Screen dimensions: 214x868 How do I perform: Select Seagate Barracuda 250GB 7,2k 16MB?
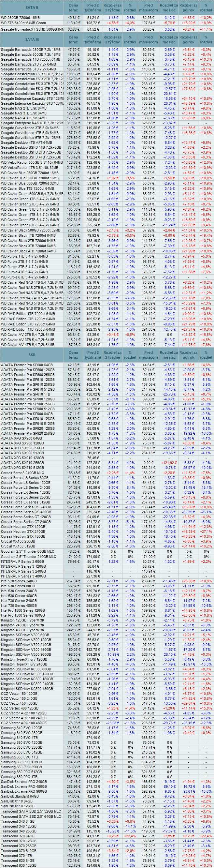coord(31,50)
